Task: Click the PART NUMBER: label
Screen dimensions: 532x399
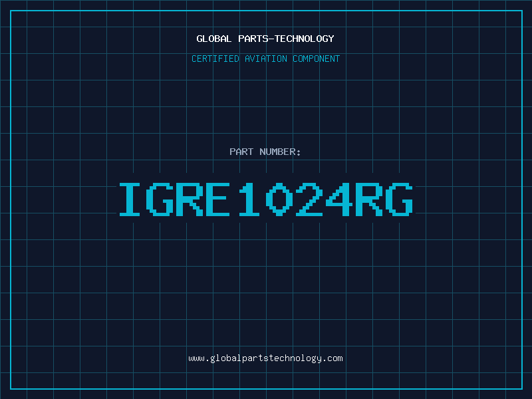Action: point(265,152)
